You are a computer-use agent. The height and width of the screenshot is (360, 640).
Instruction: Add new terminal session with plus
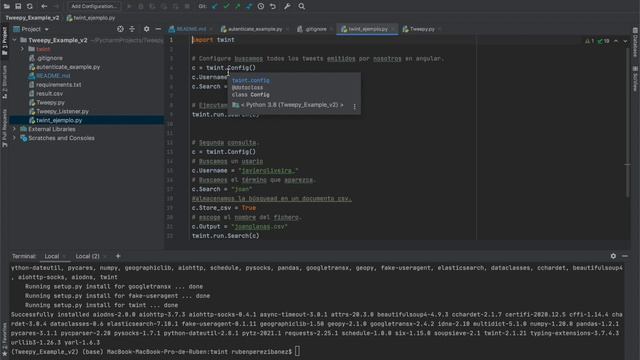[x=118, y=256]
